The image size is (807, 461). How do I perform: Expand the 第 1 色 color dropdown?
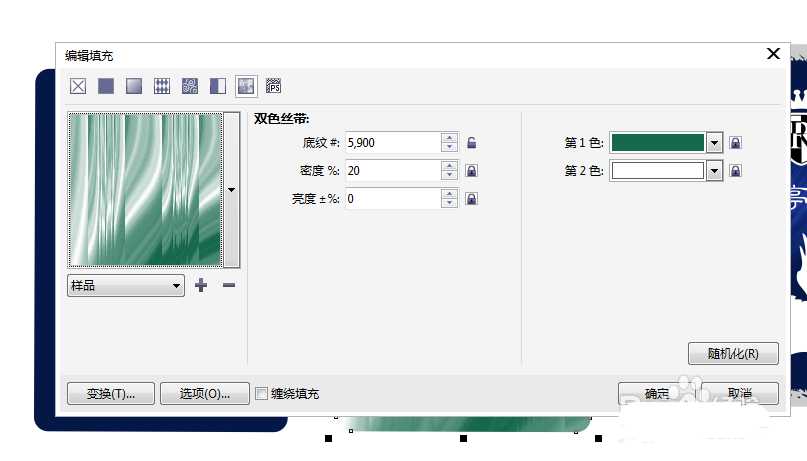point(714,143)
